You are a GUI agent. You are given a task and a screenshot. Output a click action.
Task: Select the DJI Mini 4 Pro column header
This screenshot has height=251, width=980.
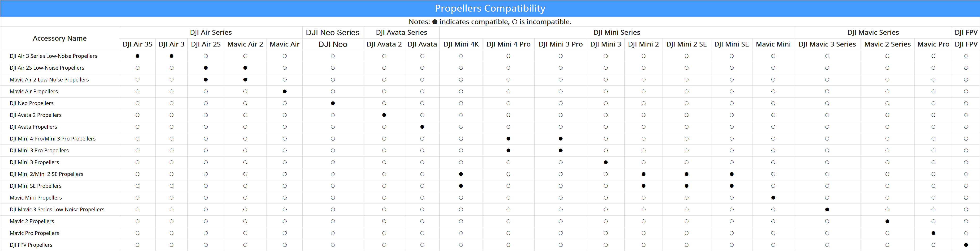(508, 44)
